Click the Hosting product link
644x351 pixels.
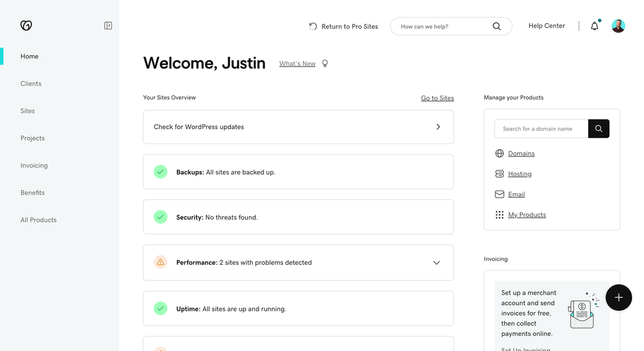[x=519, y=174]
